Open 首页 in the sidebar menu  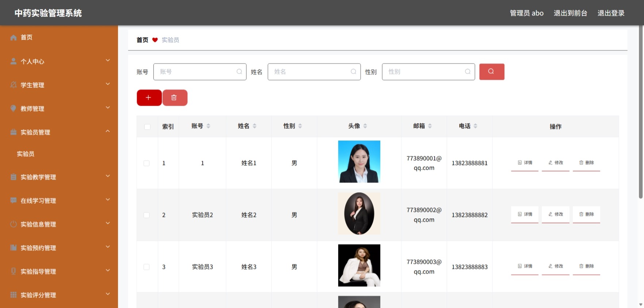26,38
